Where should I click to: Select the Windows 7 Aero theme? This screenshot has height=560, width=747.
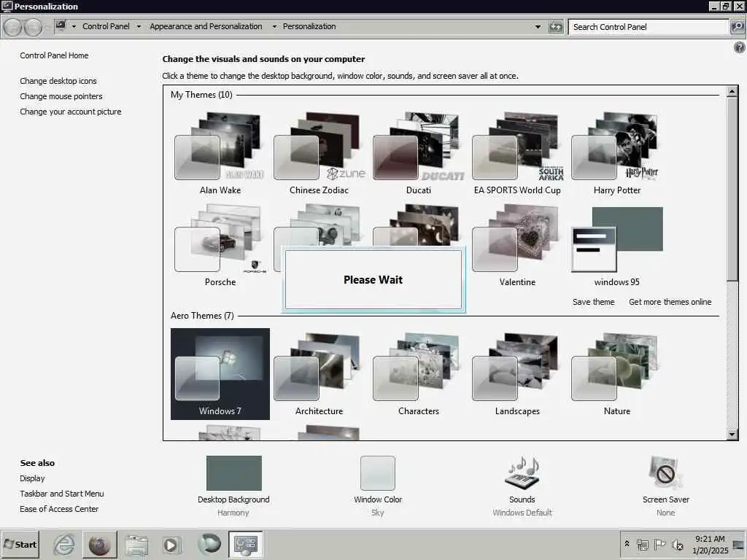click(x=220, y=374)
